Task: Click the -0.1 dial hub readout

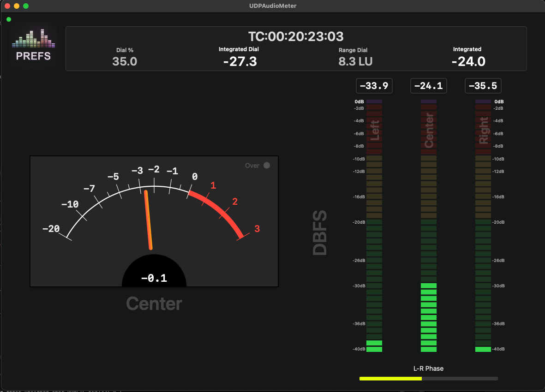Action: coord(154,278)
